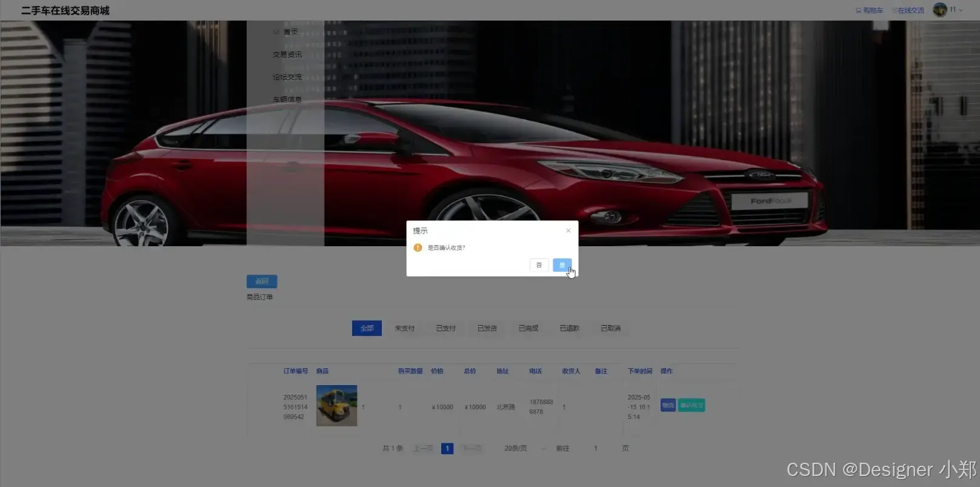980x487 pixels.
Task: Click the green 确认收货 button in order row
Action: (692, 405)
